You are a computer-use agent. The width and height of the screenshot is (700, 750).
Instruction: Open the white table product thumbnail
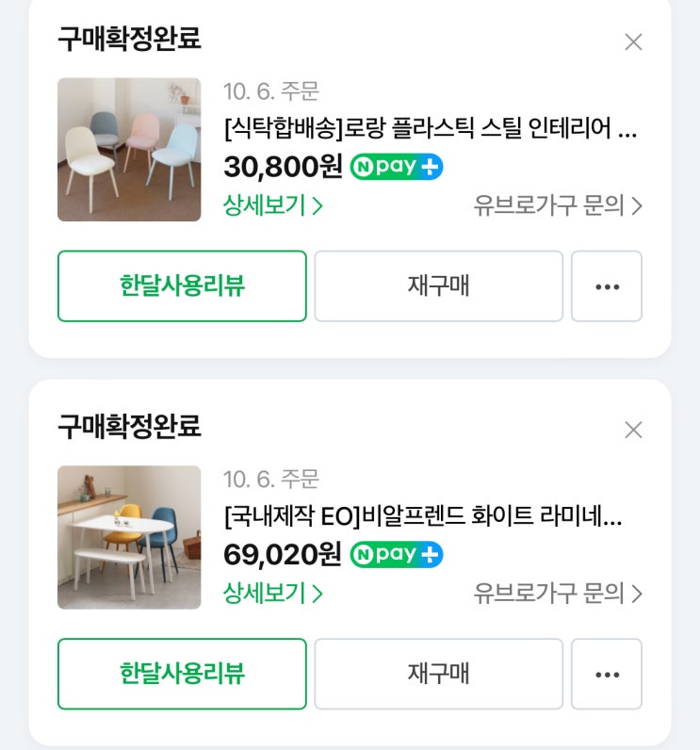coord(129,537)
